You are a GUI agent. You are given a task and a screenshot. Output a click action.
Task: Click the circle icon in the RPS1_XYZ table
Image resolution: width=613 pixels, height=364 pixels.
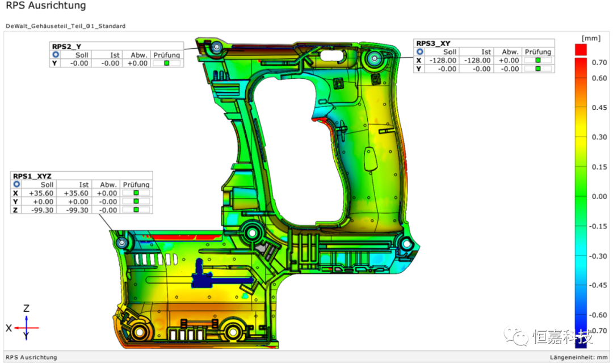(16, 184)
